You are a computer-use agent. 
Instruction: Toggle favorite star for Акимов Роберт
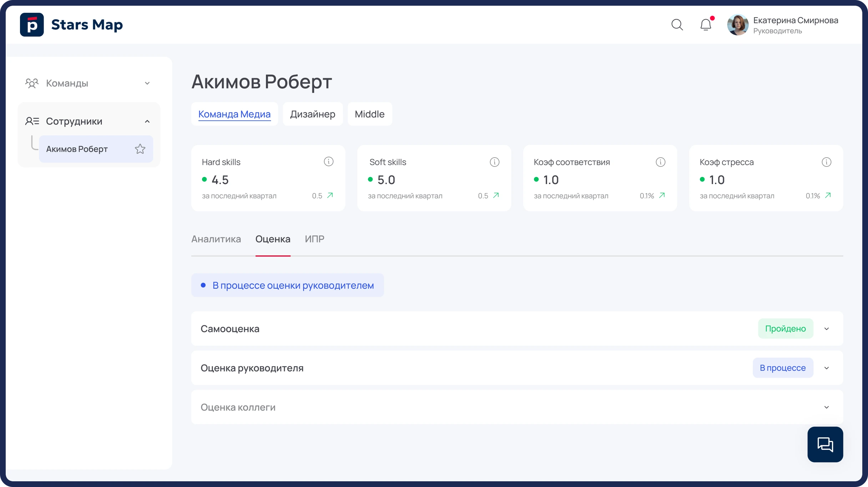tap(140, 149)
